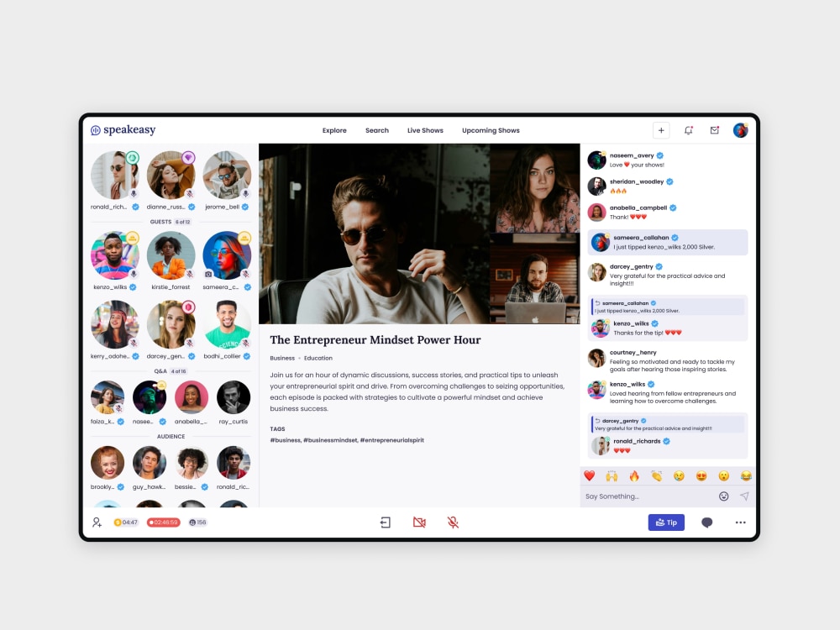Toggle muted mic badge on dianne_russ avatar

[x=189, y=193]
